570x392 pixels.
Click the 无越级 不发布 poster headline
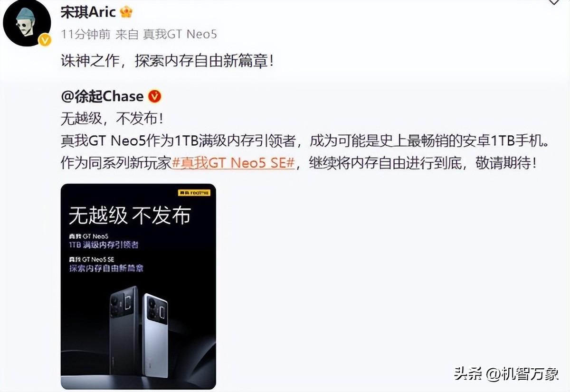tap(130, 215)
